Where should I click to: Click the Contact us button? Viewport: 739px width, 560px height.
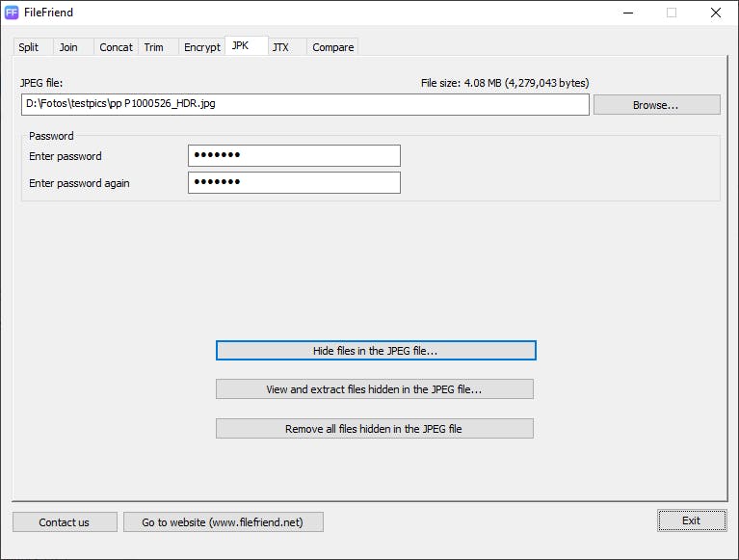(65, 521)
